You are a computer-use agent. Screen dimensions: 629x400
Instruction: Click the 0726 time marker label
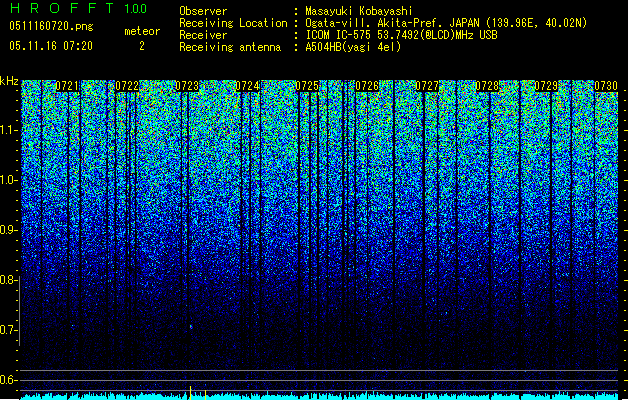367,86
